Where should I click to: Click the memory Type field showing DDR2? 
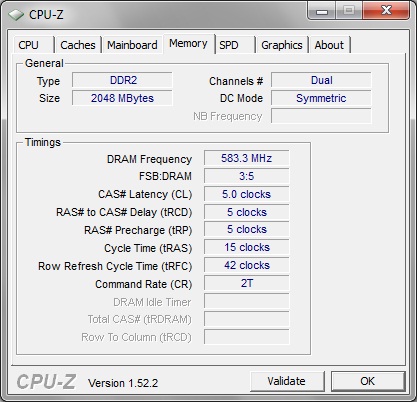click(x=122, y=80)
